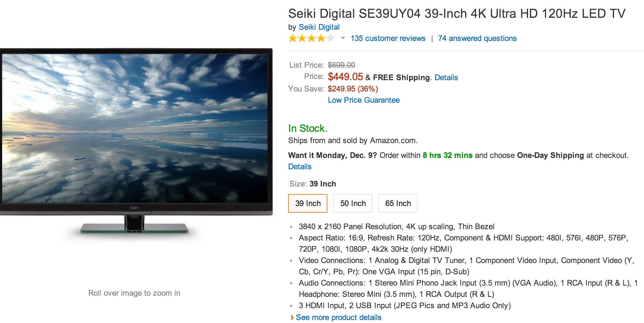644x323 pixels.
Task: Choose the 50 Inch size option
Action: pos(353,203)
